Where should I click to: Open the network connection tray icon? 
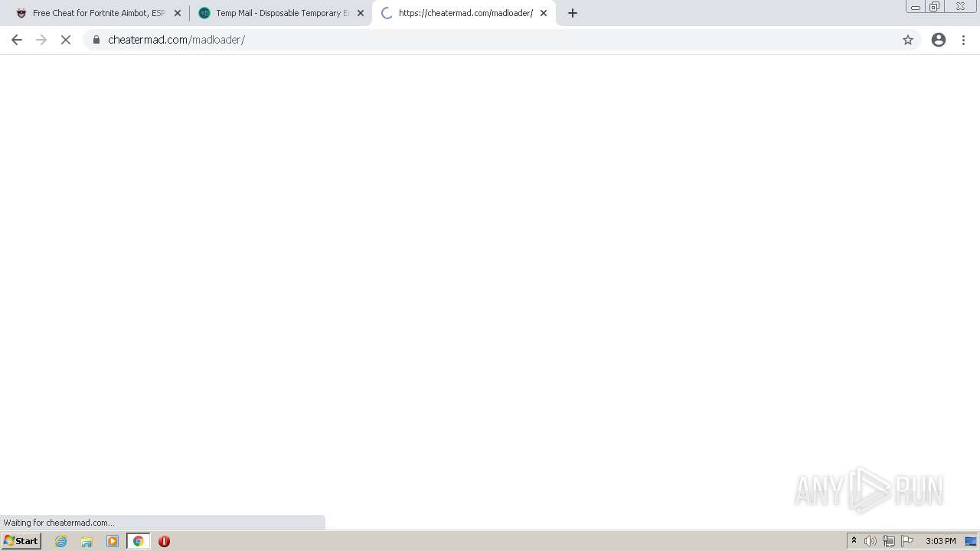point(889,541)
